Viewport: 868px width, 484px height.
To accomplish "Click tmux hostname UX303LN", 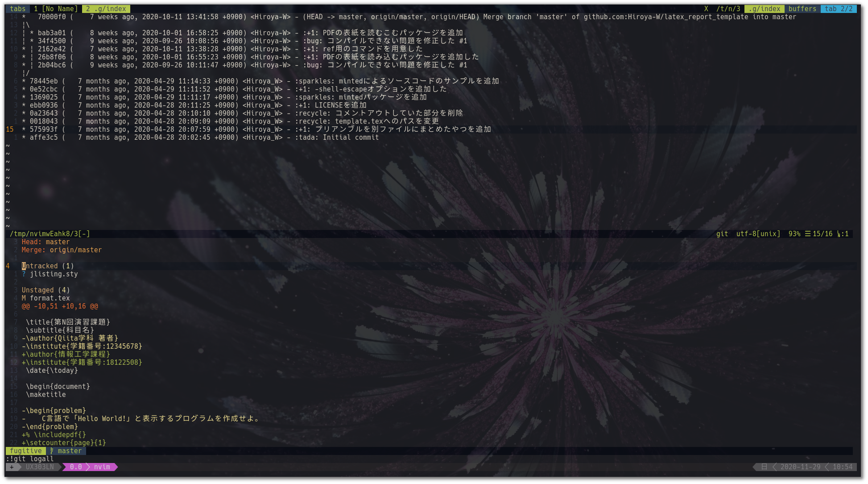I will click(x=40, y=467).
